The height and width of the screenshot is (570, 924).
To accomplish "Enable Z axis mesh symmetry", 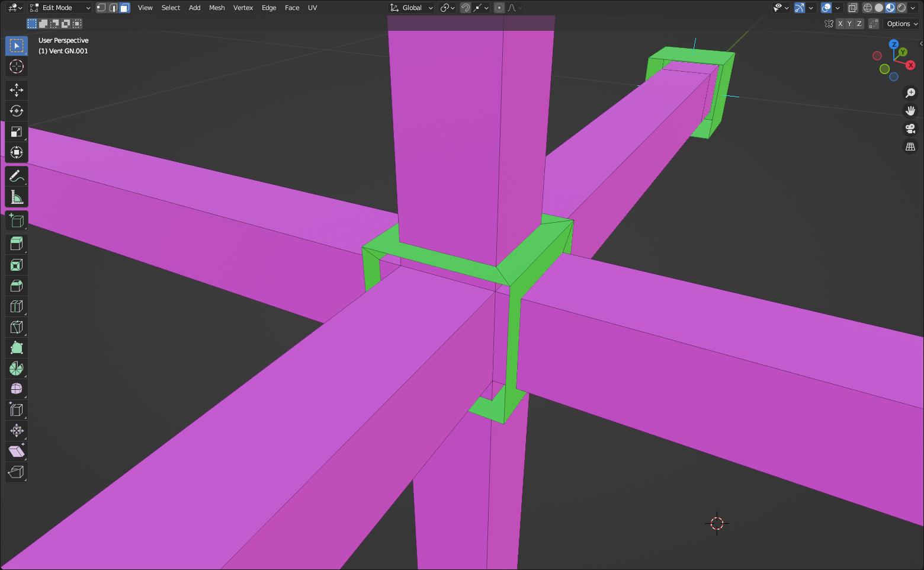I will click(859, 24).
